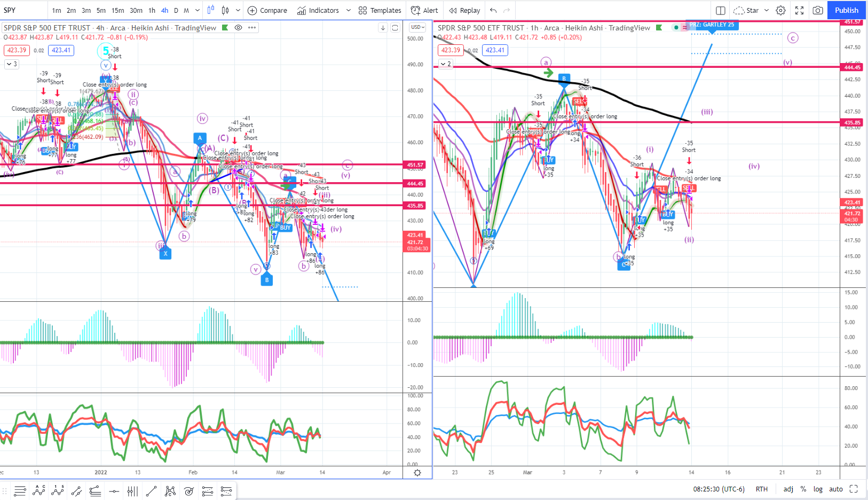The width and height of the screenshot is (868, 500).
Task: Click the Compare symbol button
Action: pos(267,10)
